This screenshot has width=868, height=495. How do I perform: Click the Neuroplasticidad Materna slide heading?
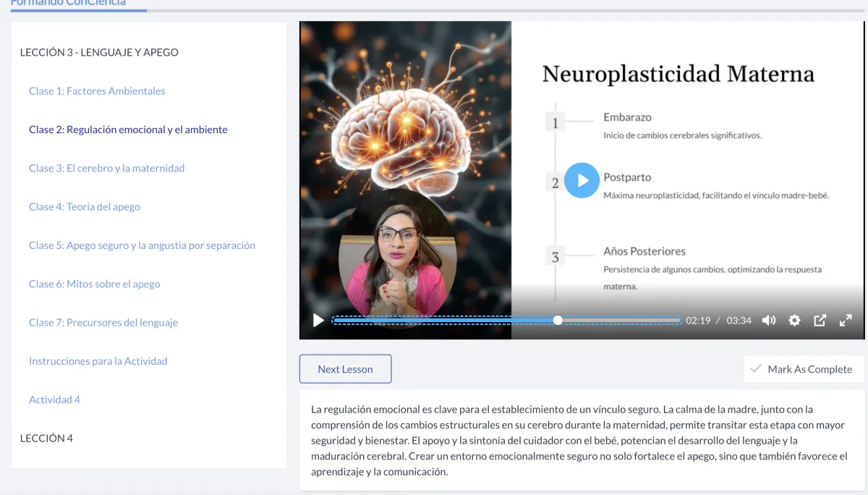tap(678, 74)
